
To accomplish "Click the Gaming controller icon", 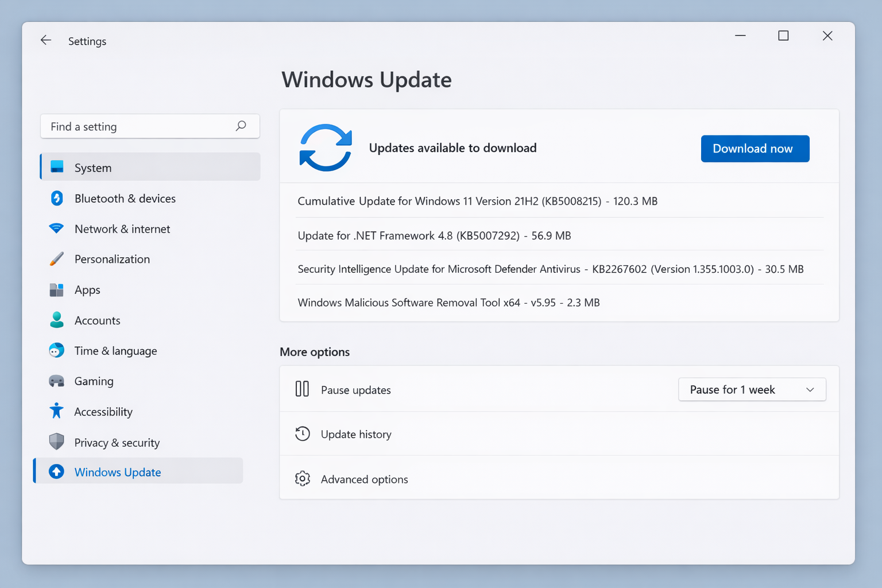I will click(x=56, y=381).
